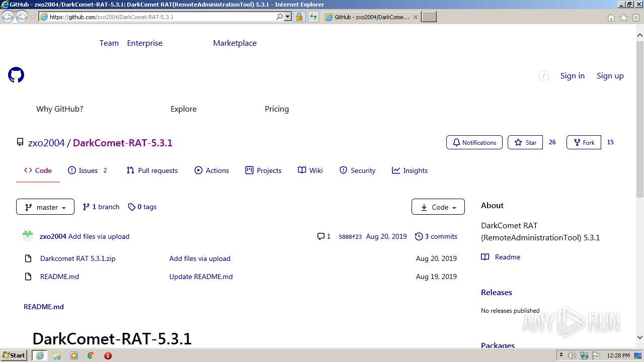
Task: Open the Darkcomet RAT 5.3.1.zip file
Action: point(78,258)
